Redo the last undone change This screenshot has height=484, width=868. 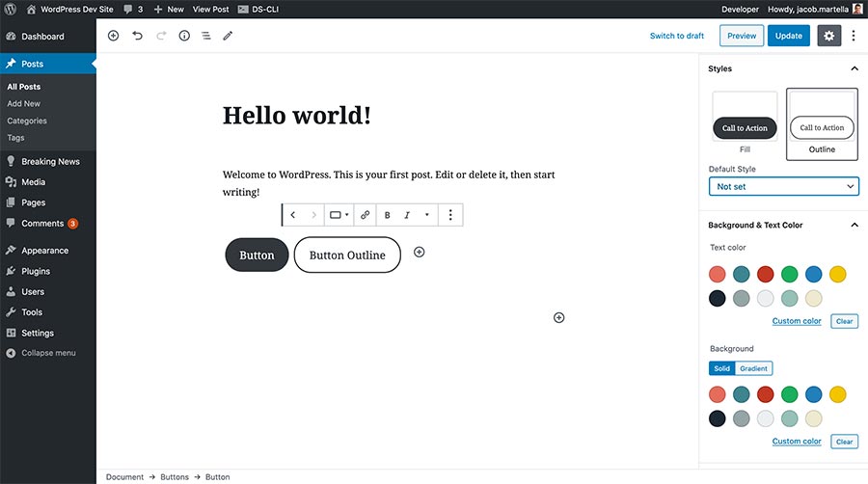[161, 36]
